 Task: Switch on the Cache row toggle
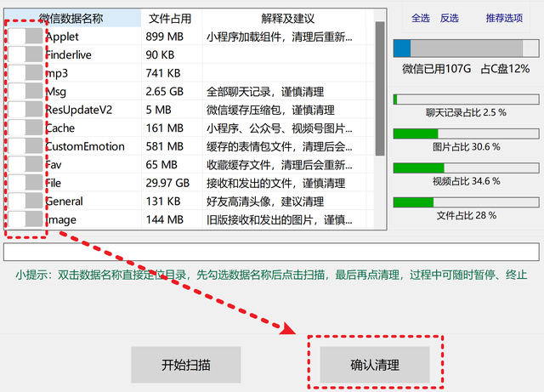pyautogui.click(x=25, y=128)
